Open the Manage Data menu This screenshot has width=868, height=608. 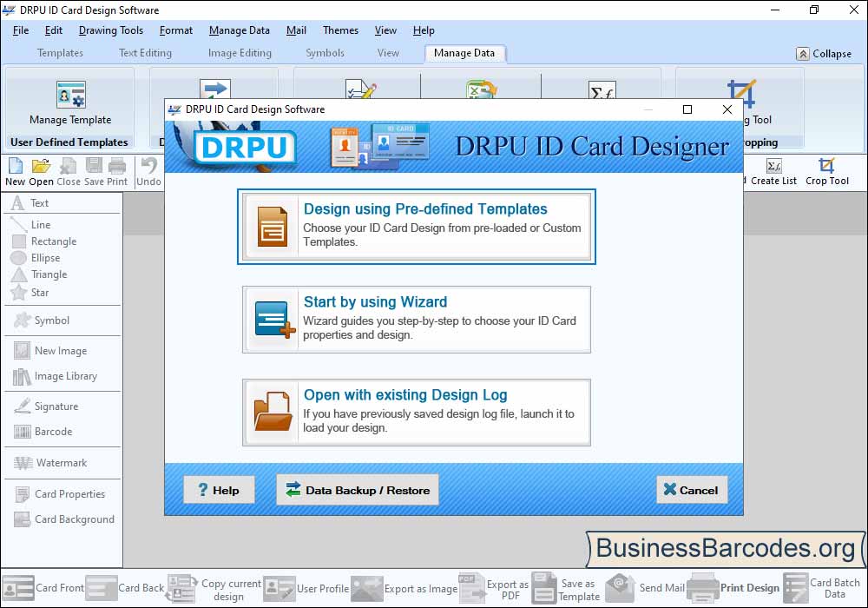[240, 30]
